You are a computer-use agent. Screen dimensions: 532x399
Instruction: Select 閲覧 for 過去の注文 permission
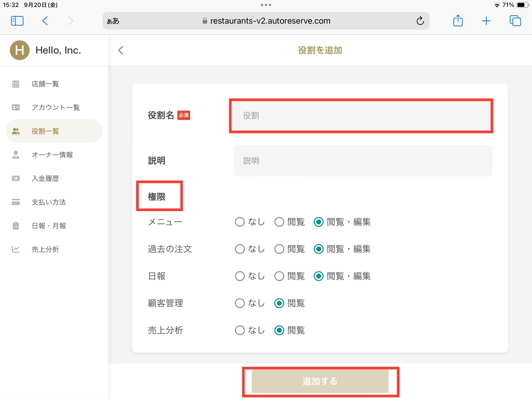point(279,249)
